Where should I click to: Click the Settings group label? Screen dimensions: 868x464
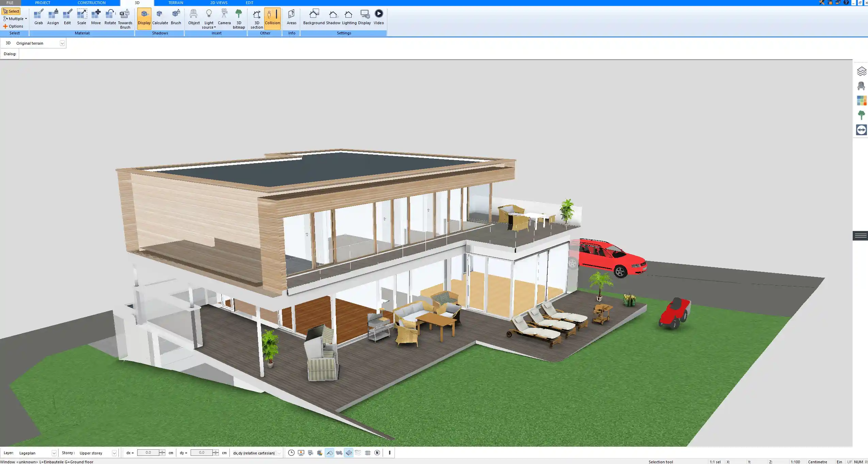pos(344,33)
